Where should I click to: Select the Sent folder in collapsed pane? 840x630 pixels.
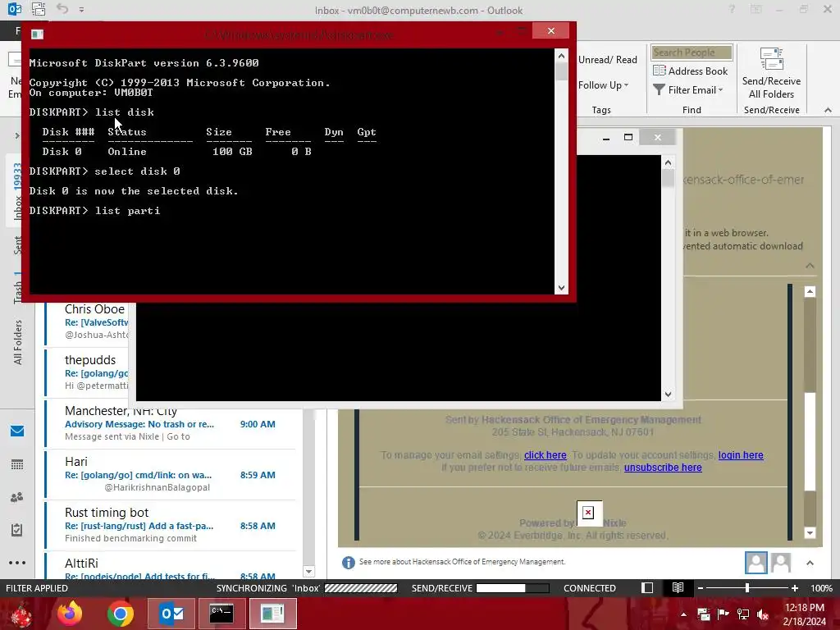(x=17, y=244)
